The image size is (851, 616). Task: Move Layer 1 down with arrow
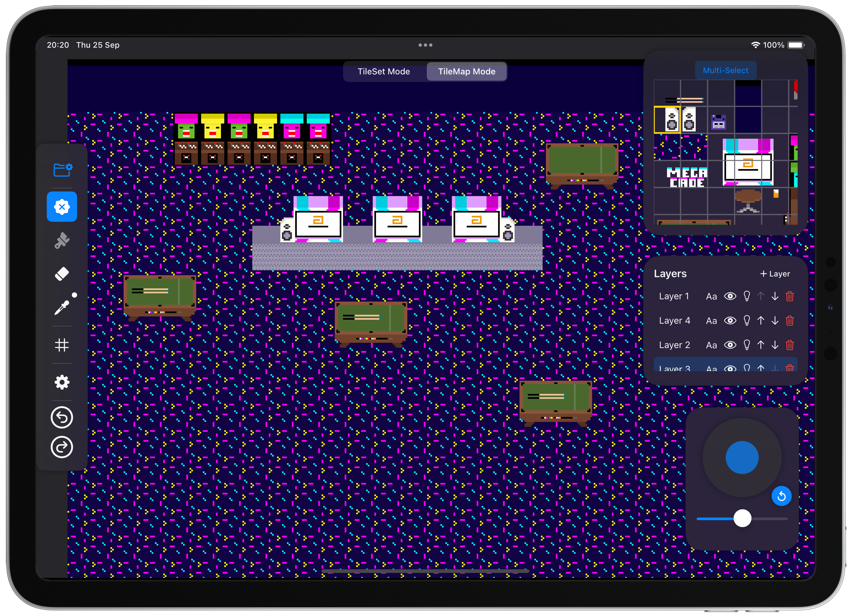click(775, 296)
